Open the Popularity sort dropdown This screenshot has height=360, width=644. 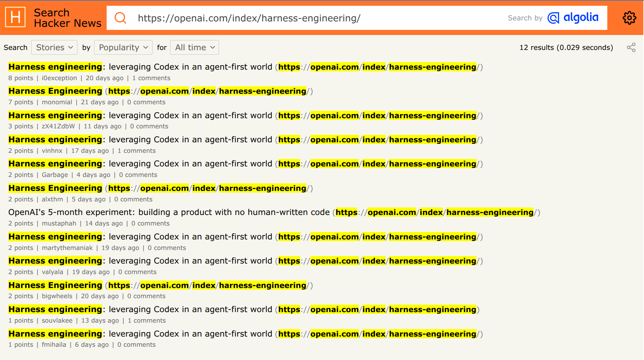[x=123, y=48]
